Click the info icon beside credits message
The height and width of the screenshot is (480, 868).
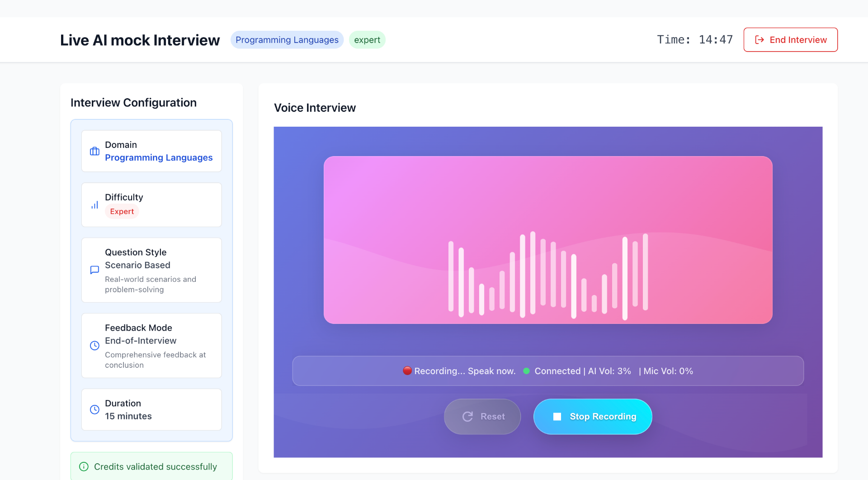click(x=83, y=466)
